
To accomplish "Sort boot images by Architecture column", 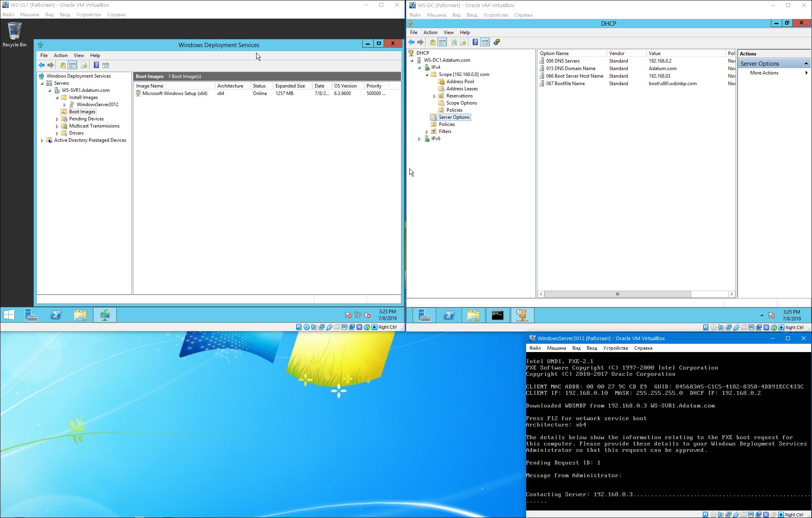I will coord(232,86).
